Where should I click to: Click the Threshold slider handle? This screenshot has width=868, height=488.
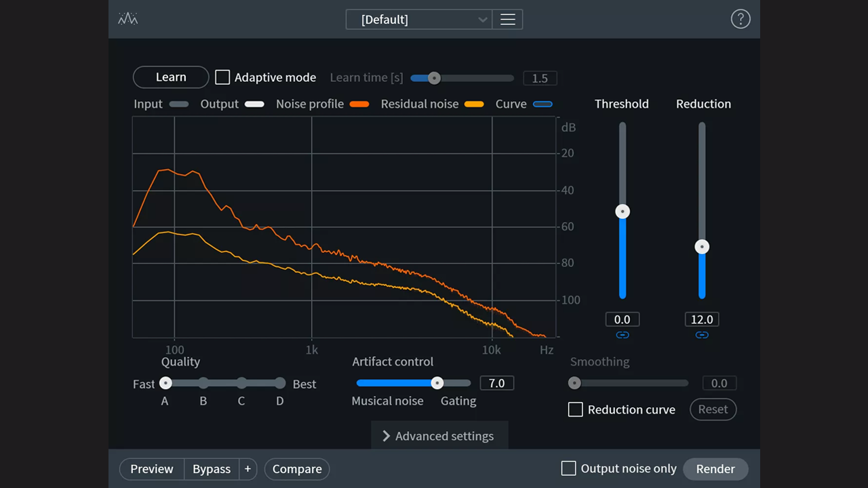coord(623,211)
